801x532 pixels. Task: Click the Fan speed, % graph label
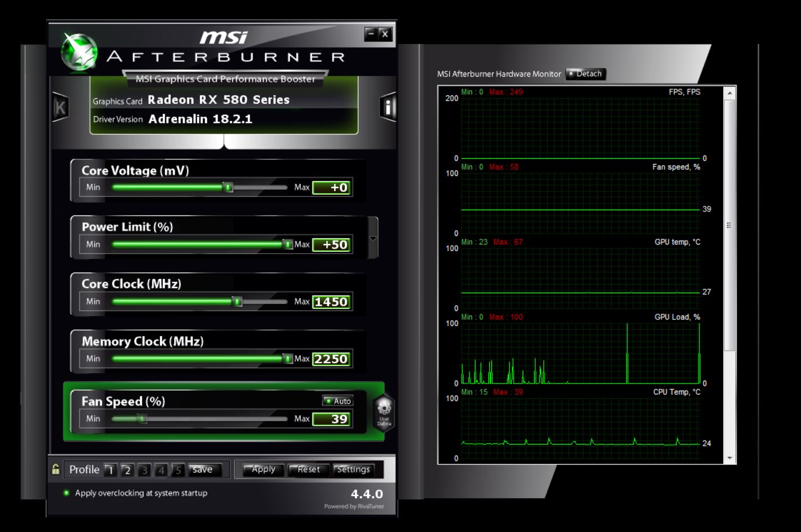tap(676, 167)
